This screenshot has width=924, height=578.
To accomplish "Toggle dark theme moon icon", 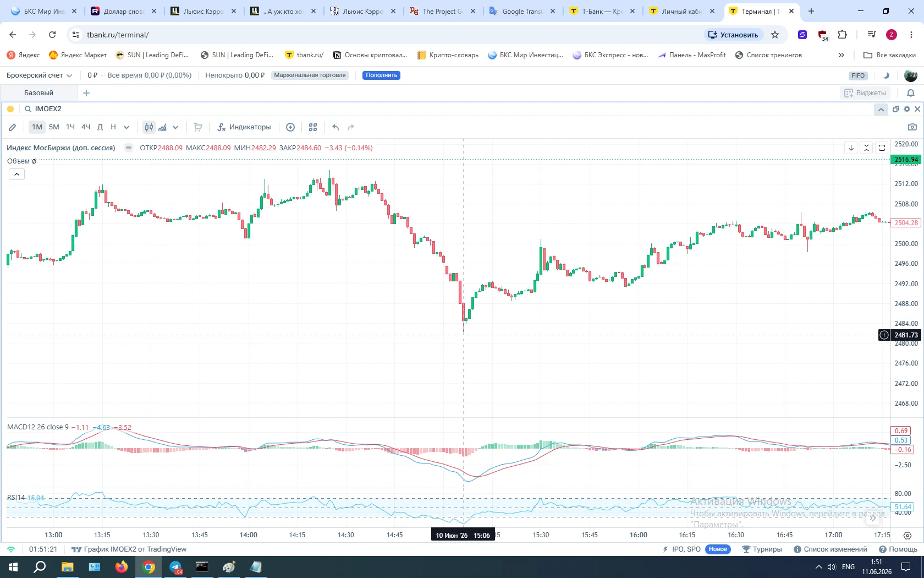I will (x=886, y=75).
